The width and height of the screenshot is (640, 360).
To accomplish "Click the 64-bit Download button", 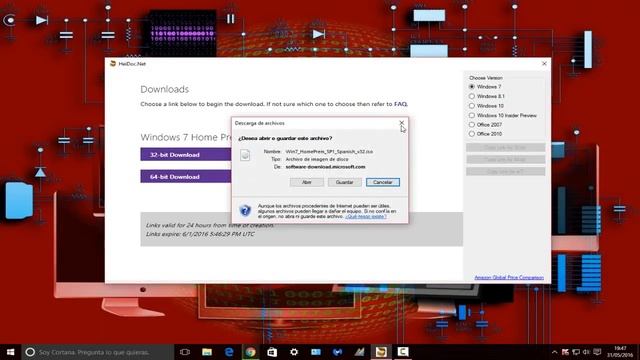I will pyautogui.click(x=186, y=177).
